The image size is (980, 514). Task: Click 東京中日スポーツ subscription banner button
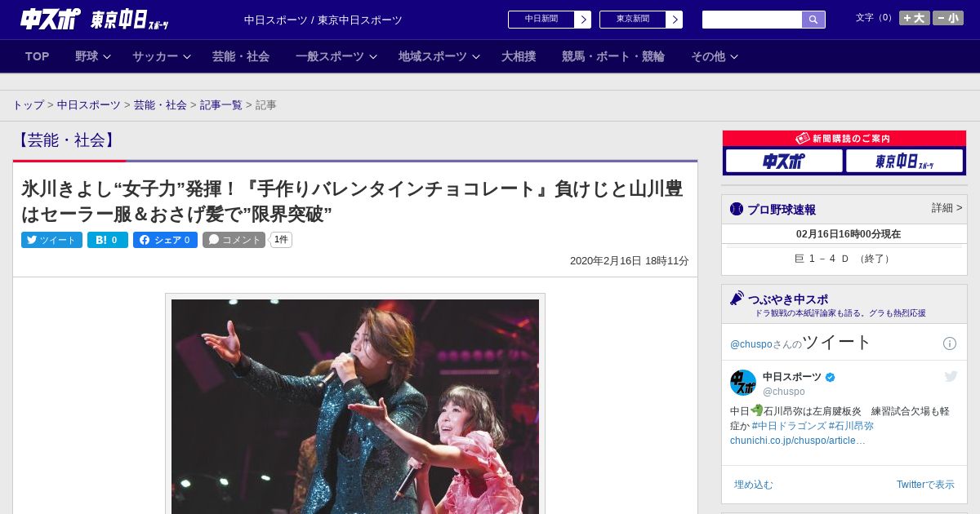(x=904, y=161)
